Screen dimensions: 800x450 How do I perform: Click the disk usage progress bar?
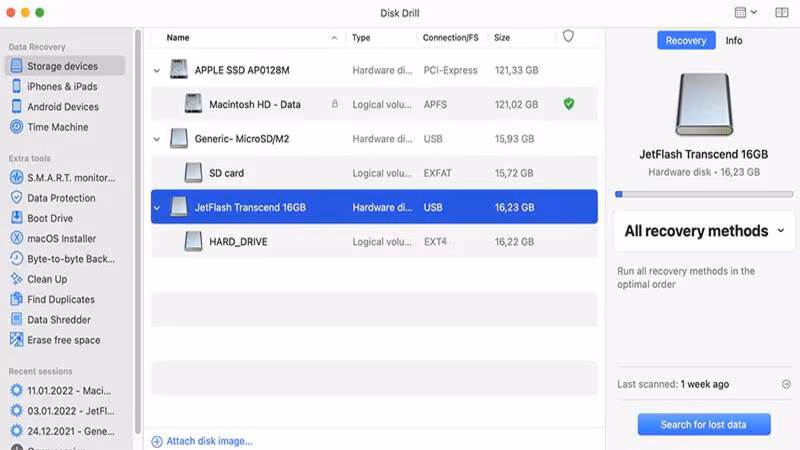(x=704, y=194)
